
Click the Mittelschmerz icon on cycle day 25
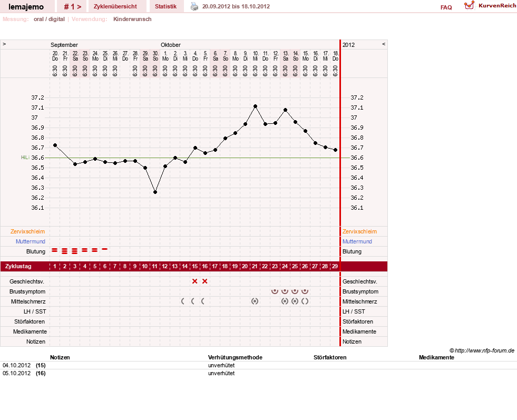click(x=295, y=301)
